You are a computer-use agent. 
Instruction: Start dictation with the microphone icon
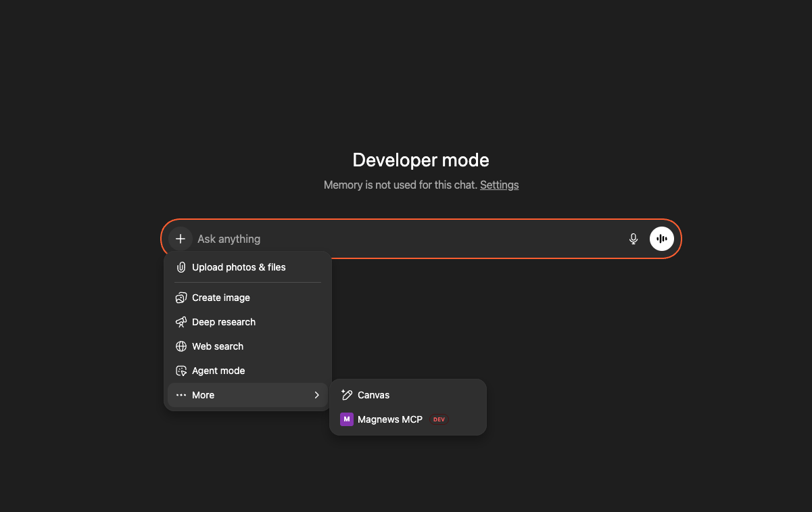(634, 239)
